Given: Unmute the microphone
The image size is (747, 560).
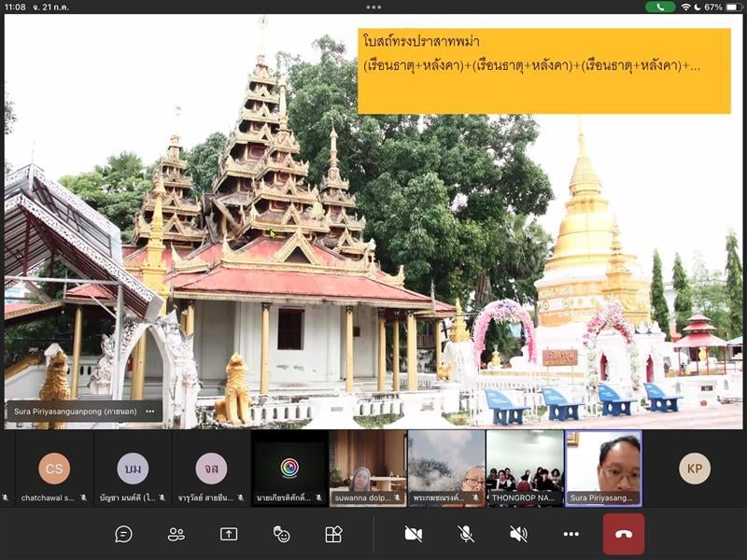Looking at the screenshot, I should tap(466, 534).
